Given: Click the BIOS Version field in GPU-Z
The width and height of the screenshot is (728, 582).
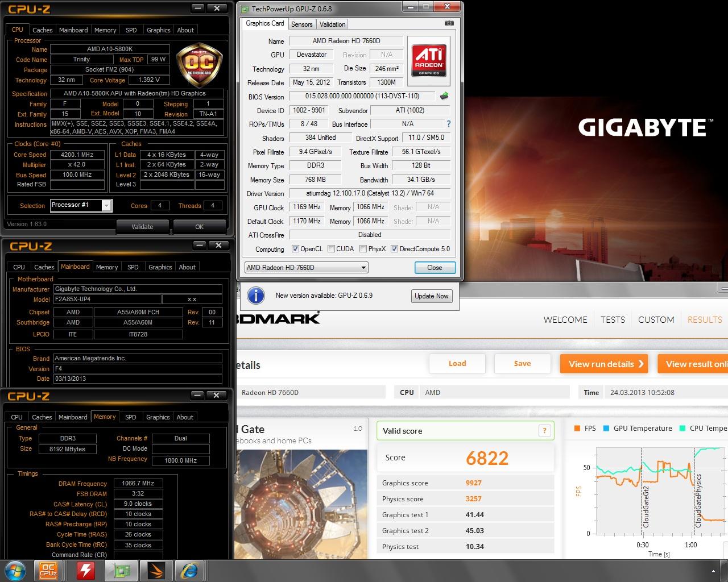Looking at the screenshot, I should click(362, 97).
